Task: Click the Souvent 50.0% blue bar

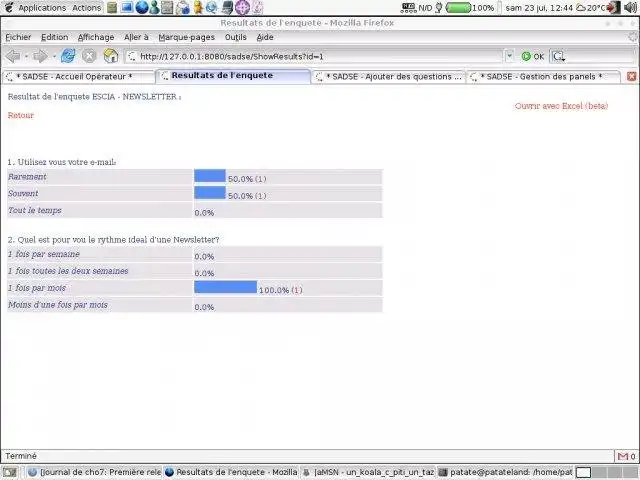Action: click(210, 193)
